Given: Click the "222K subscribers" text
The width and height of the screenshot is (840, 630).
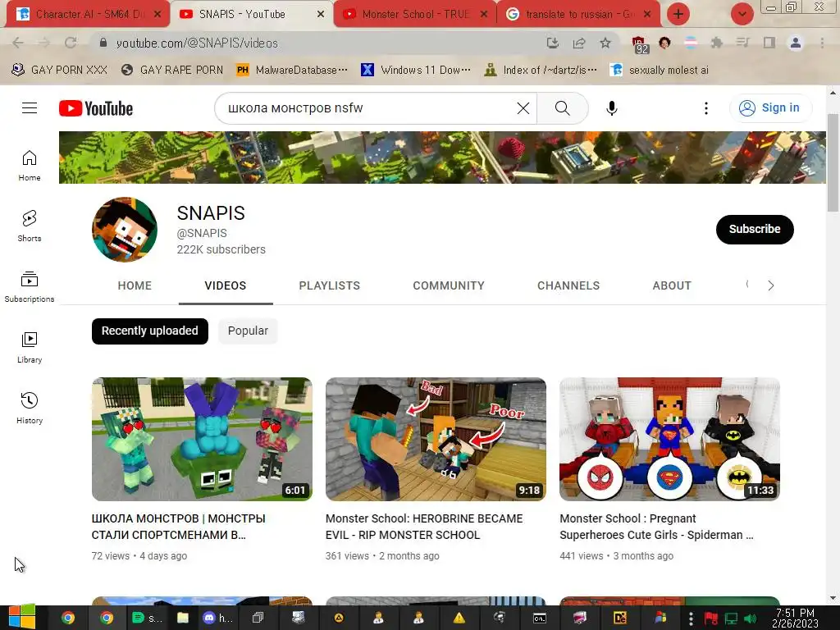Looking at the screenshot, I should tap(221, 249).
